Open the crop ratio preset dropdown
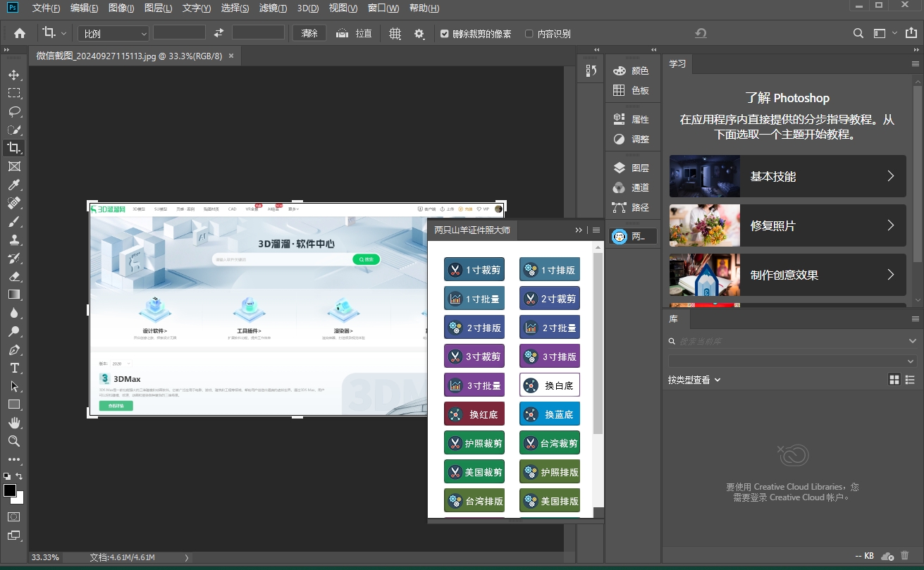The image size is (924, 570). click(113, 33)
